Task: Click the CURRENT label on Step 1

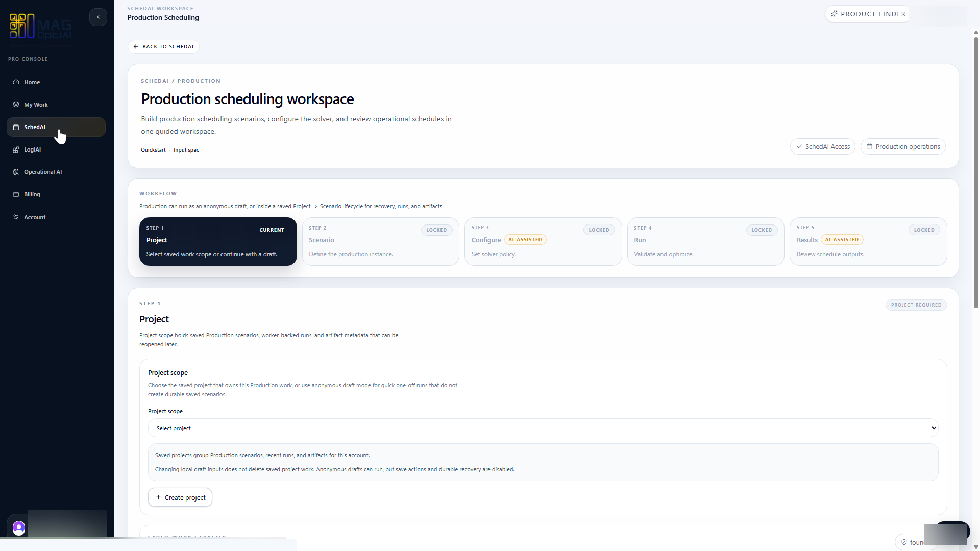Action: (272, 230)
